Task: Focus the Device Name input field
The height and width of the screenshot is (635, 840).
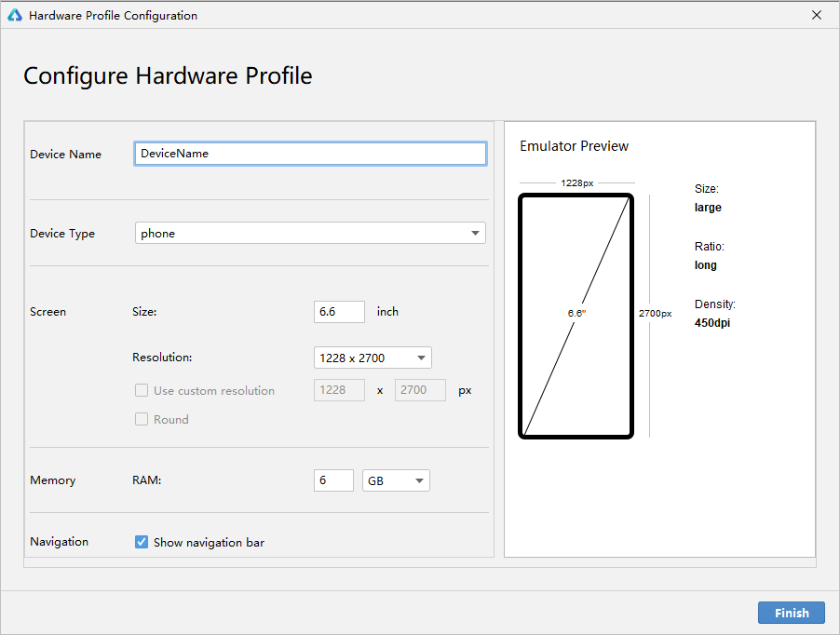Action: [x=310, y=154]
